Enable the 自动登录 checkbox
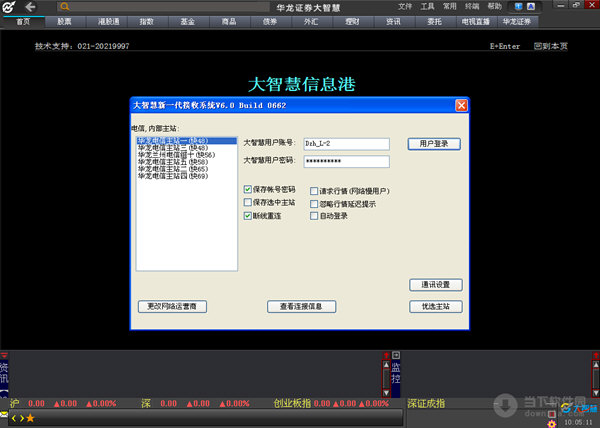Image resolution: width=600 pixels, height=428 pixels. (314, 216)
